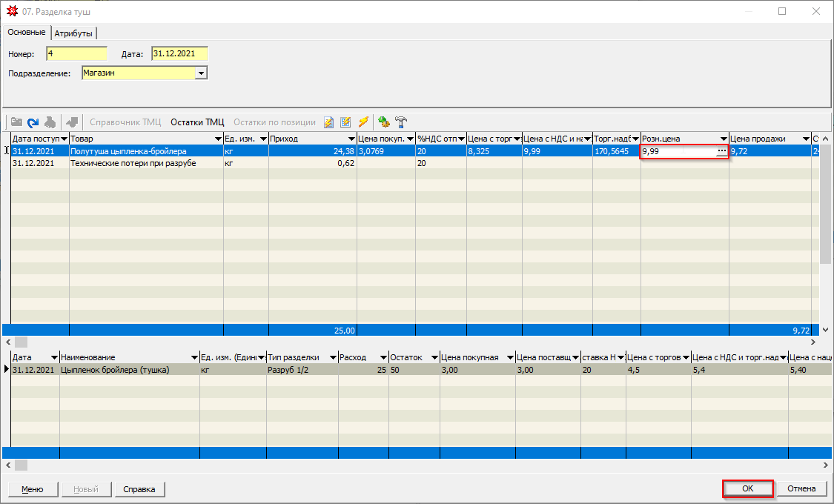
Task: Confirm with the OK button
Action: [x=747, y=488]
